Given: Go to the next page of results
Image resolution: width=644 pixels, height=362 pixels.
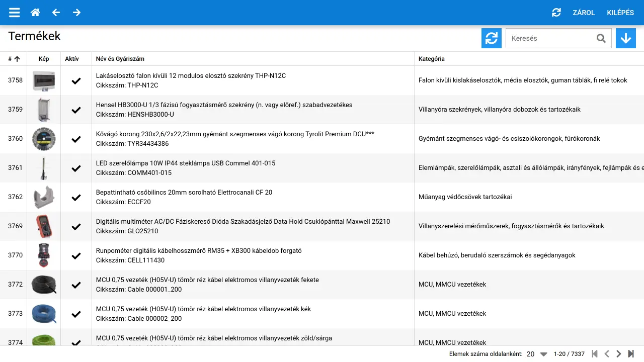Looking at the screenshot, I should [619, 354].
